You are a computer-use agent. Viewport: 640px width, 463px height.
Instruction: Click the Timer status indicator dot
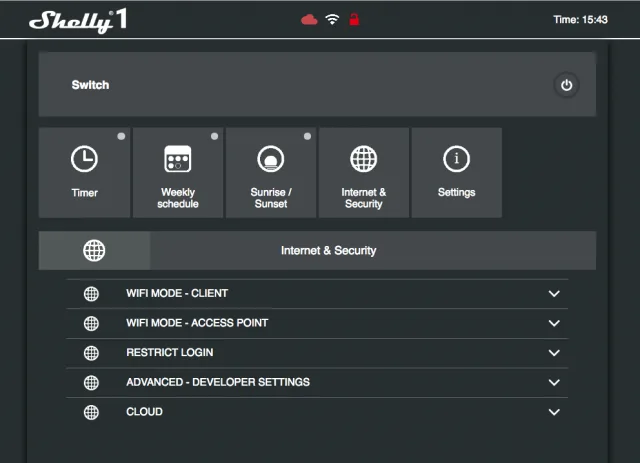pyautogui.click(x=121, y=136)
